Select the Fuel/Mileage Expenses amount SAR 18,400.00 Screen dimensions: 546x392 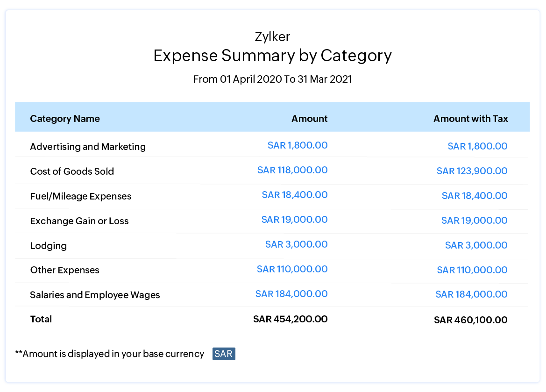[295, 195]
